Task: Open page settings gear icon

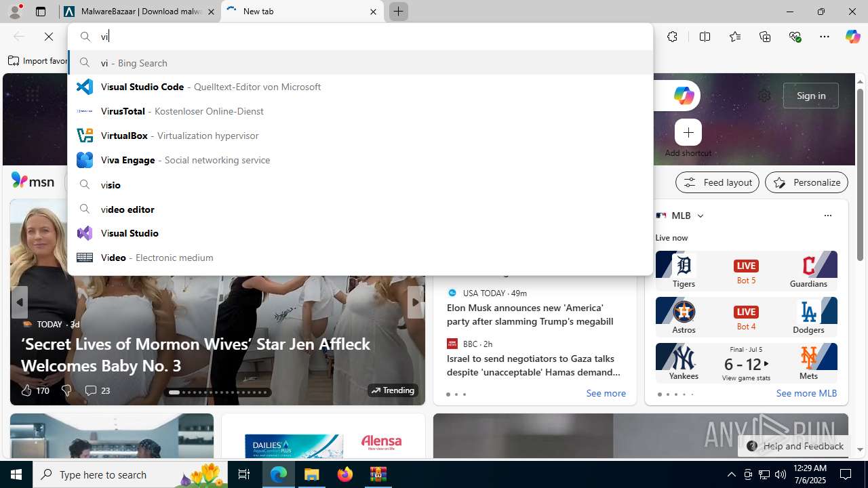Action: point(764,96)
